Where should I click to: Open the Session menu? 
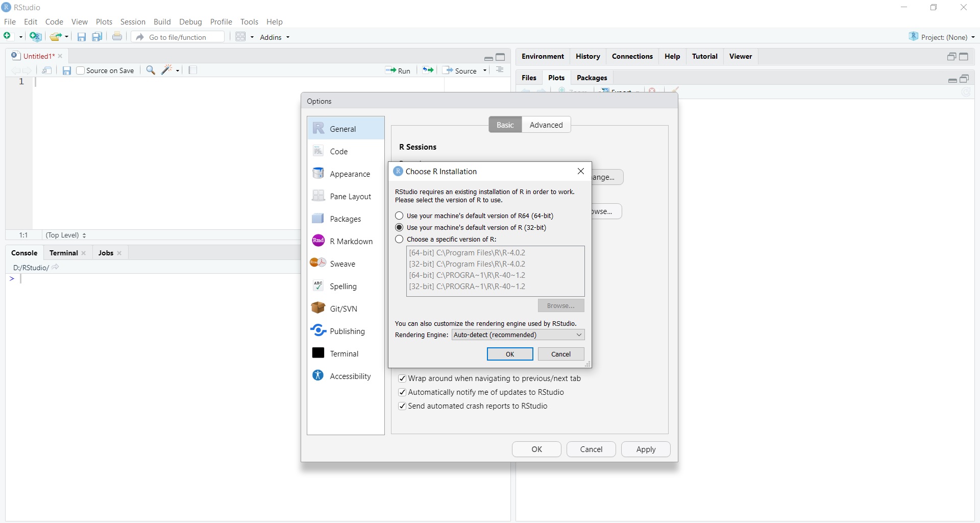(x=133, y=22)
